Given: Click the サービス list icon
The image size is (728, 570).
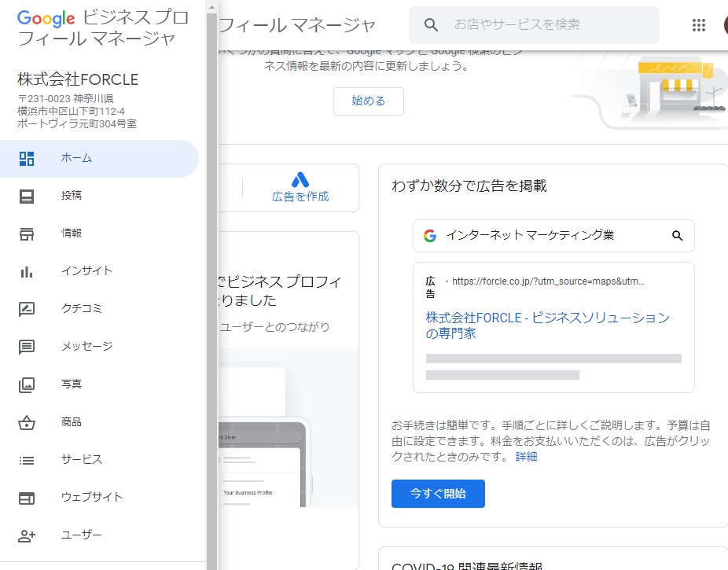Looking at the screenshot, I should 27,461.
